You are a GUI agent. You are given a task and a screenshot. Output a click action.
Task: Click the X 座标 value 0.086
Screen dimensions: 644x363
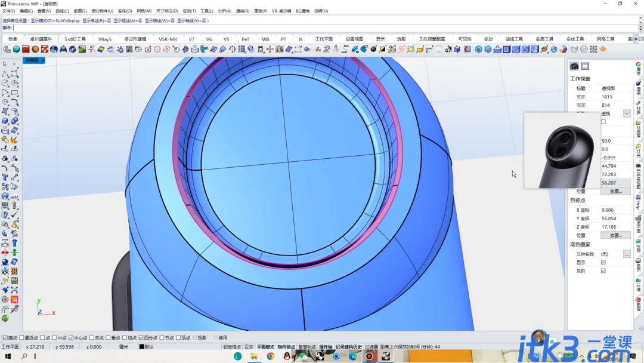tap(608, 210)
